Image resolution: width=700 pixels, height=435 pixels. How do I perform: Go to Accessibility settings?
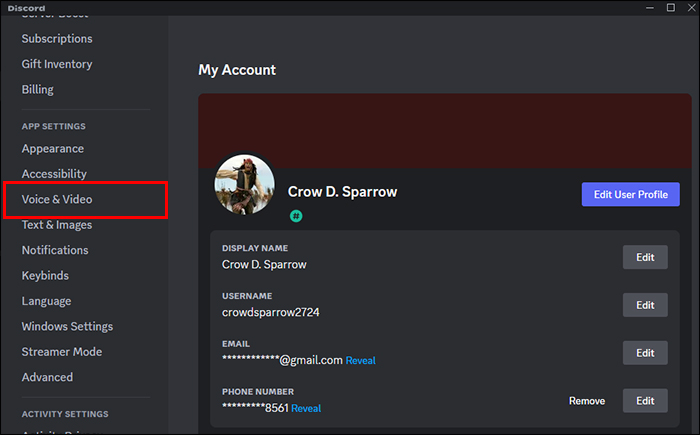(x=54, y=174)
